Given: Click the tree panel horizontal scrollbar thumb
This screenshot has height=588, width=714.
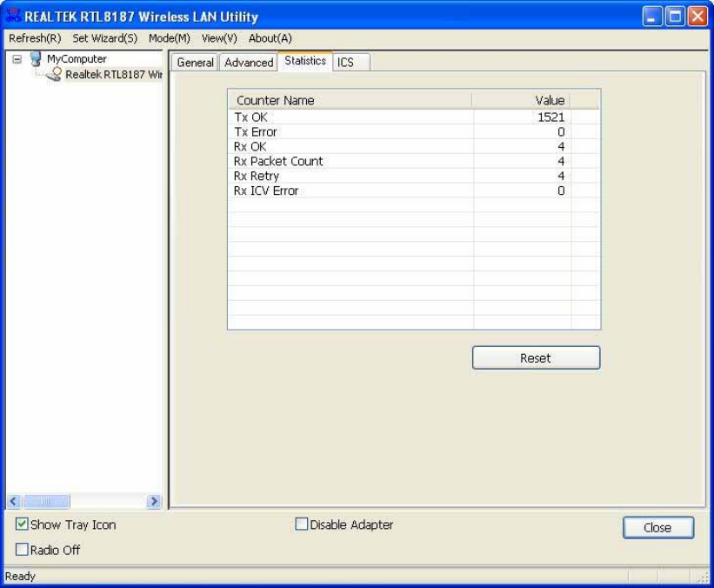Looking at the screenshot, I should (46, 502).
